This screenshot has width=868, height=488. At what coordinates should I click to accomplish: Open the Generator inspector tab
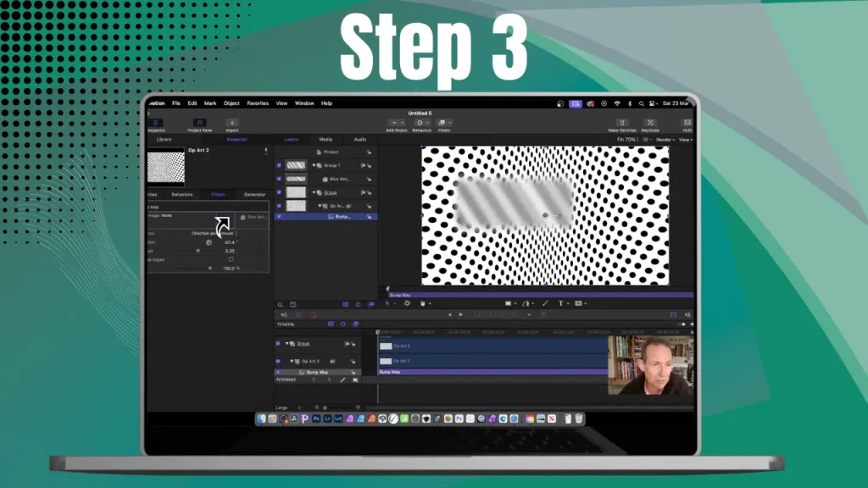point(254,195)
